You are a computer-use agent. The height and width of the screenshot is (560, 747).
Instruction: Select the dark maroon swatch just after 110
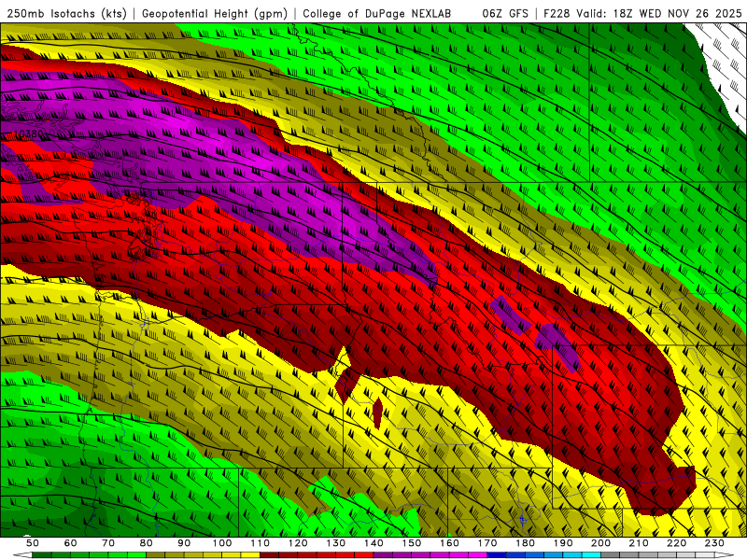pyautogui.click(x=269, y=554)
